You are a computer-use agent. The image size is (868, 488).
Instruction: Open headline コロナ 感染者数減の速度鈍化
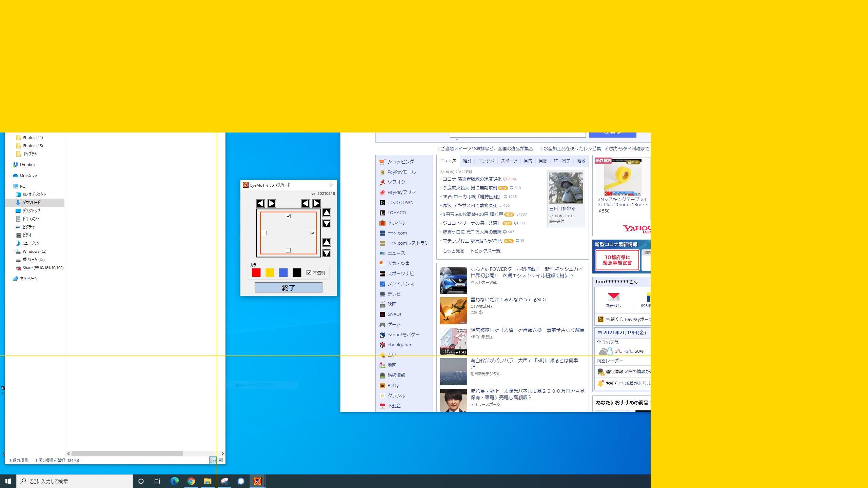pos(472,179)
